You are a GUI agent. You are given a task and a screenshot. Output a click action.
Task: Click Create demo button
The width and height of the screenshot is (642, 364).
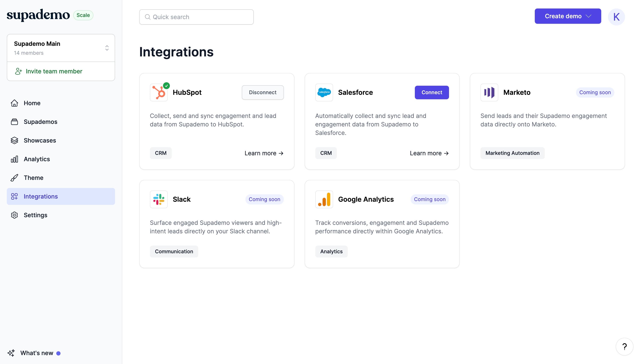tap(568, 16)
